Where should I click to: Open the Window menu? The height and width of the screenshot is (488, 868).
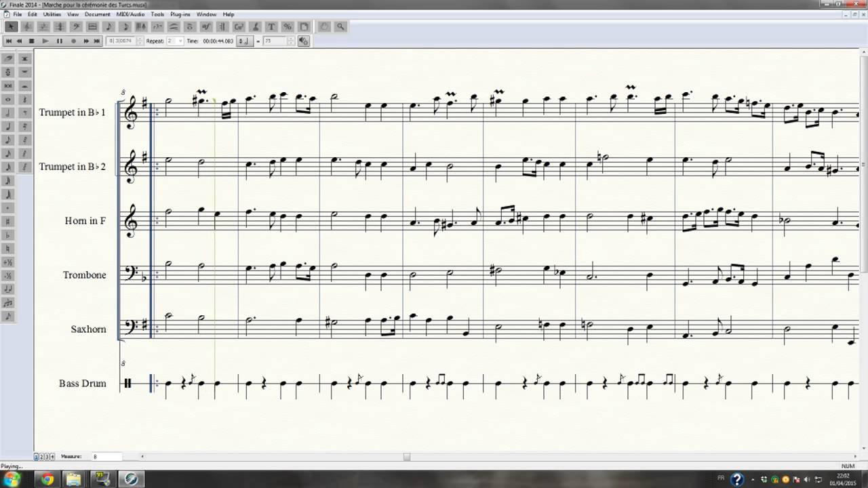coord(206,14)
